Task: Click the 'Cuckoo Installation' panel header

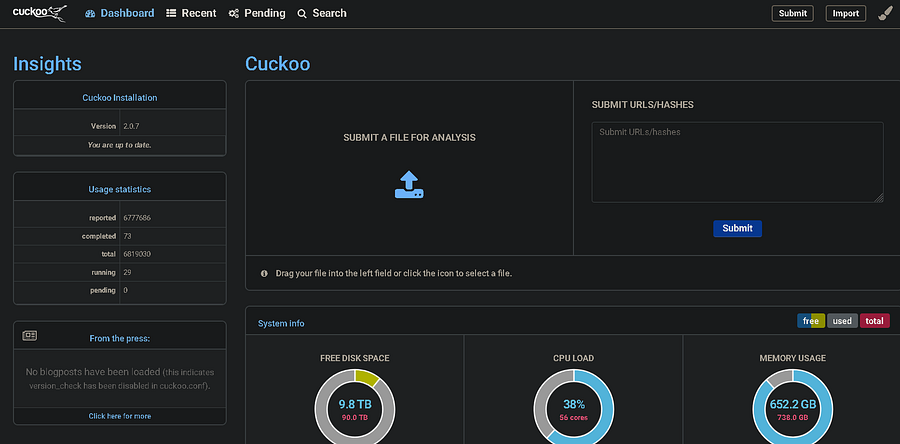Action: click(x=120, y=98)
